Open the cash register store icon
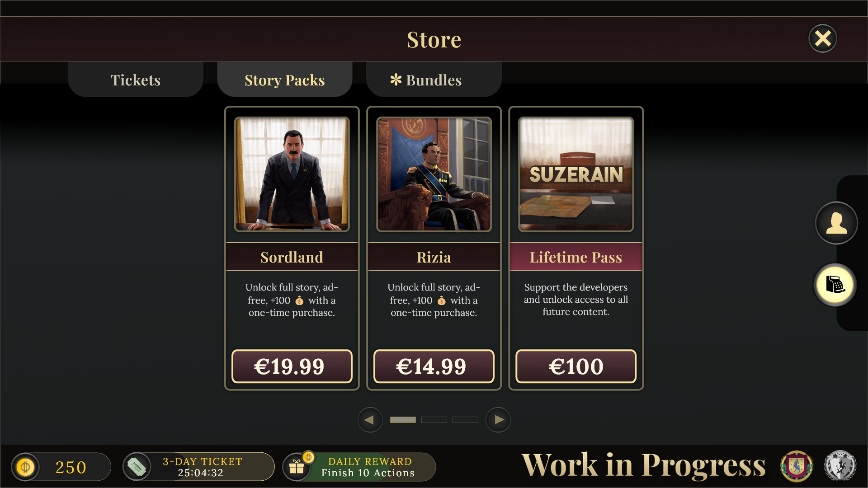868x488 pixels. point(835,285)
